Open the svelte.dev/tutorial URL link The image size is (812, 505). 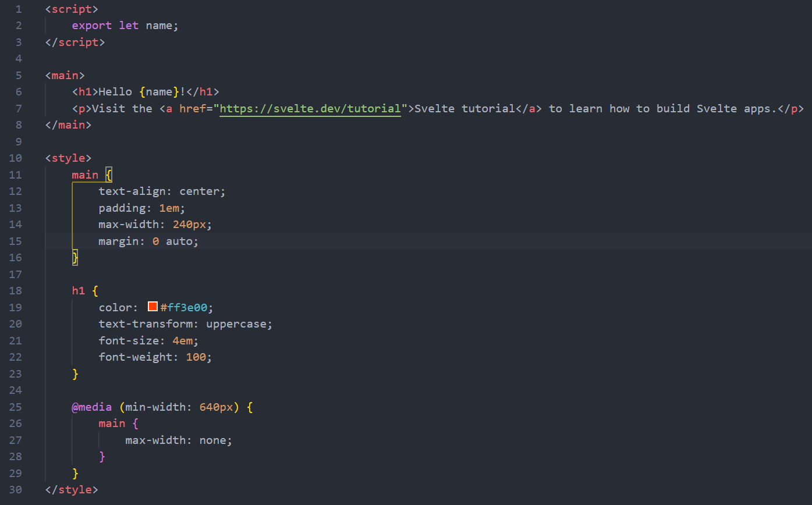310,108
